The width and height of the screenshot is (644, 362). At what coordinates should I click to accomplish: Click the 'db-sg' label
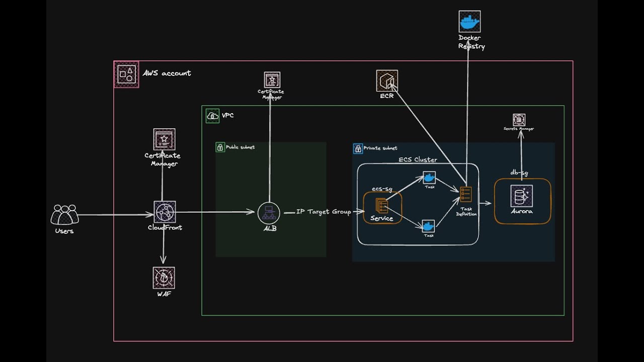click(519, 172)
